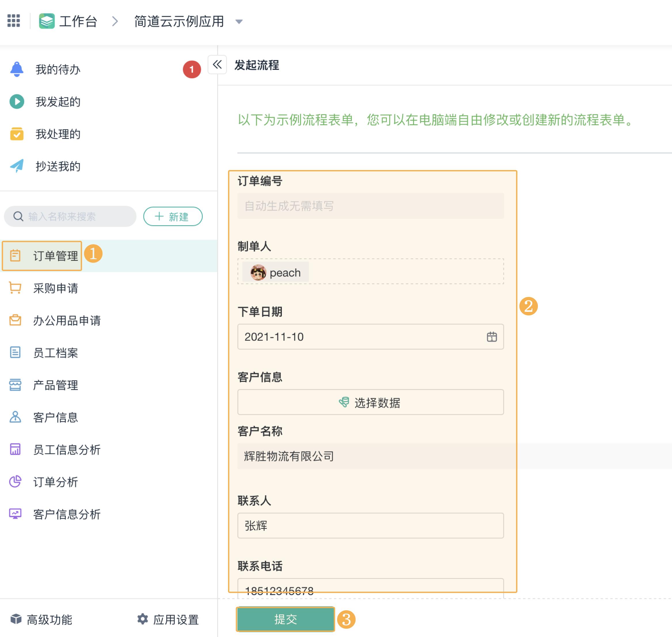Open the calendar picker for 下单日期
This screenshot has height=637, width=672.
click(491, 337)
